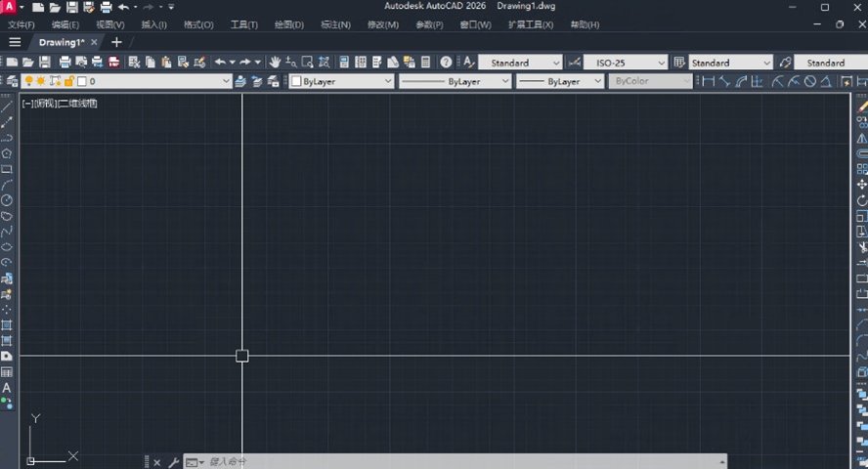Switch to the Drawing1* file tab
This screenshot has width=868, height=469.
pos(62,42)
